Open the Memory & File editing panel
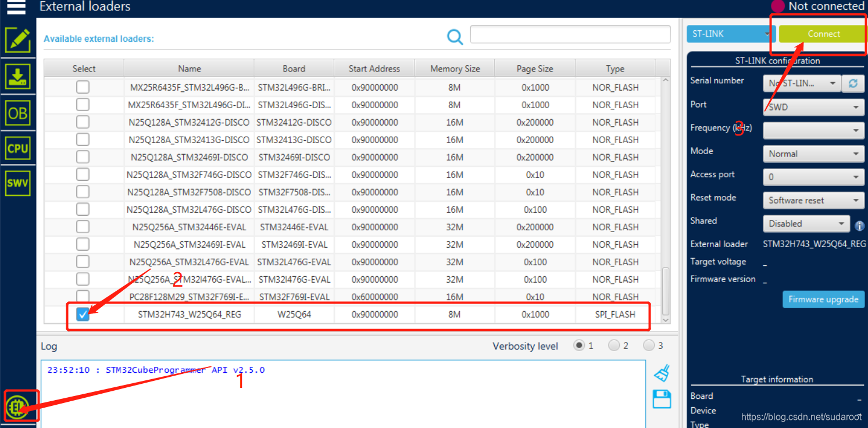868x428 pixels. coord(17,40)
